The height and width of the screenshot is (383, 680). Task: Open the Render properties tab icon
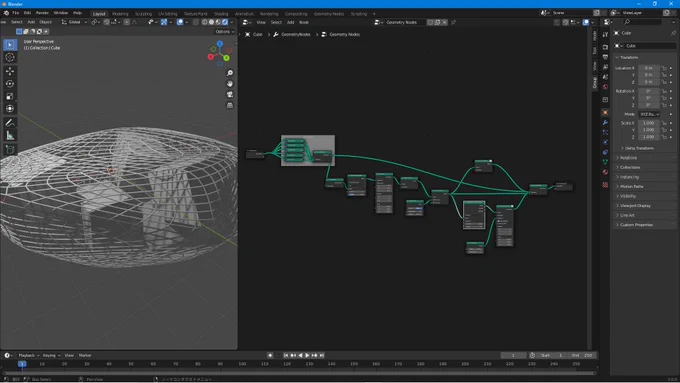click(605, 47)
